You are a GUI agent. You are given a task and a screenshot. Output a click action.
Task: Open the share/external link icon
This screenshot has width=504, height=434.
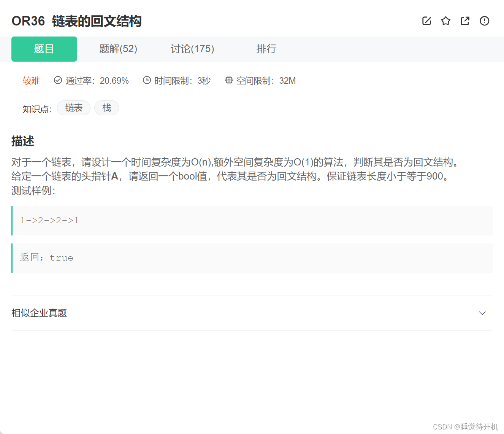pos(465,21)
